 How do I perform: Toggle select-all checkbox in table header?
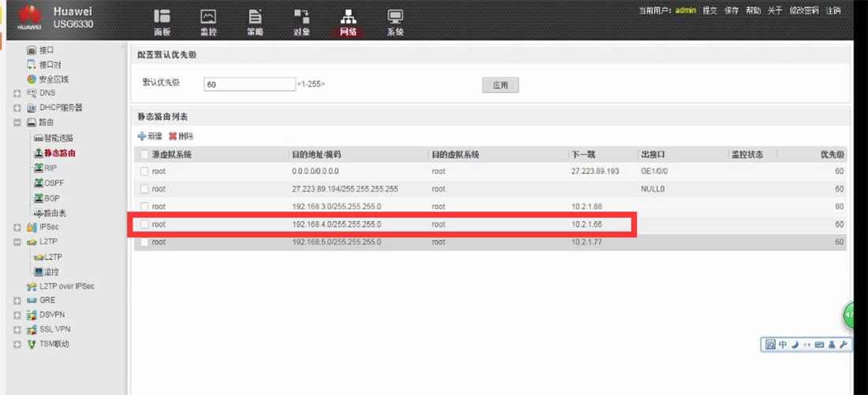click(144, 155)
